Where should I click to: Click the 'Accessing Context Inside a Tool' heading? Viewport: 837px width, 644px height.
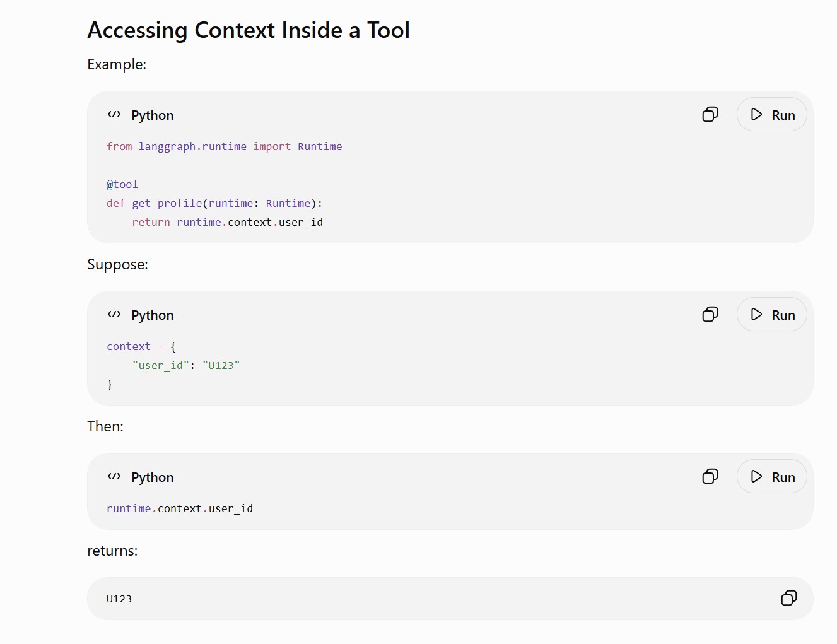pyautogui.click(x=249, y=30)
